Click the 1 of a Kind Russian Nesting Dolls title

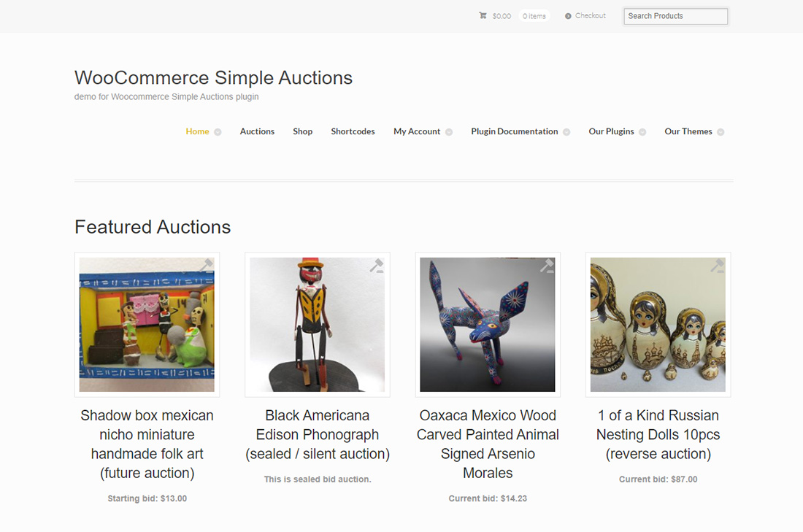[658, 434]
